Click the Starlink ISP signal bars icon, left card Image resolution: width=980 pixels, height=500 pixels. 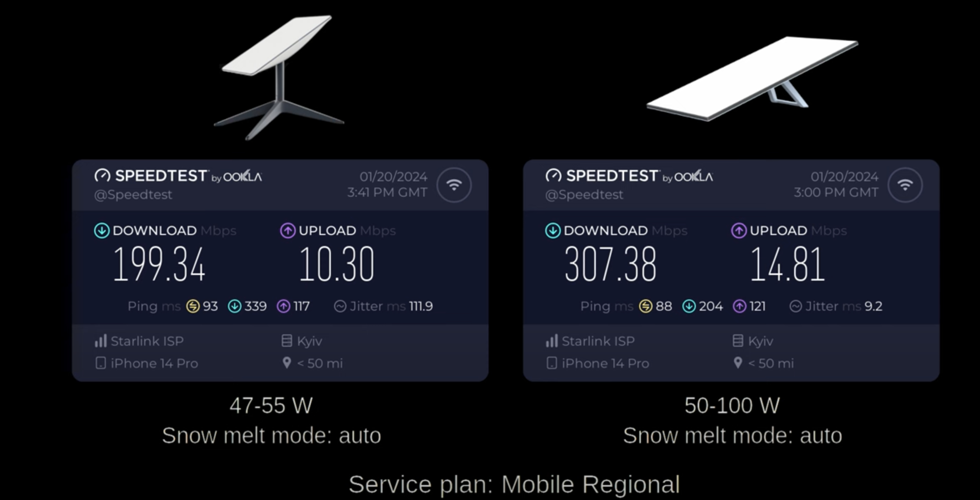pyautogui.click(x=100, y=341)
